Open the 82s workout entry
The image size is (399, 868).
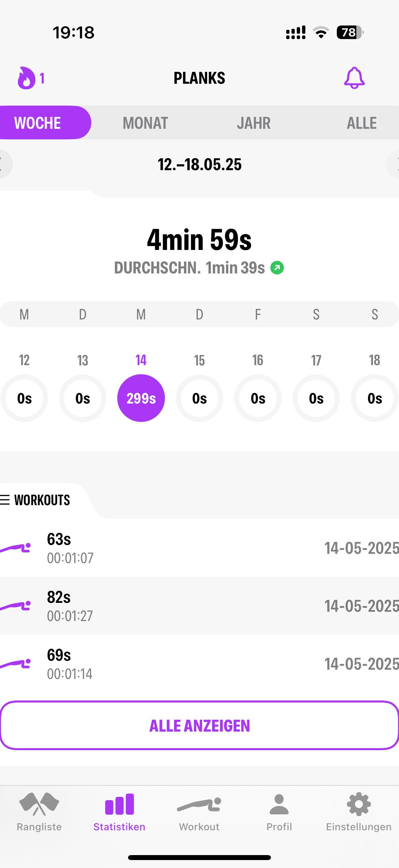coord(199,606)
